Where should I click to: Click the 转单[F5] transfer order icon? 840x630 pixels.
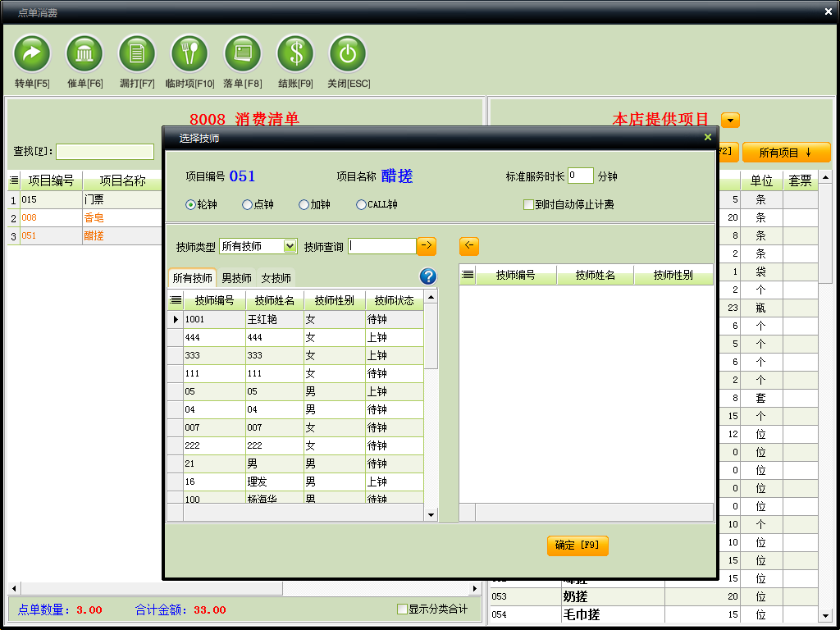(32, 53)
